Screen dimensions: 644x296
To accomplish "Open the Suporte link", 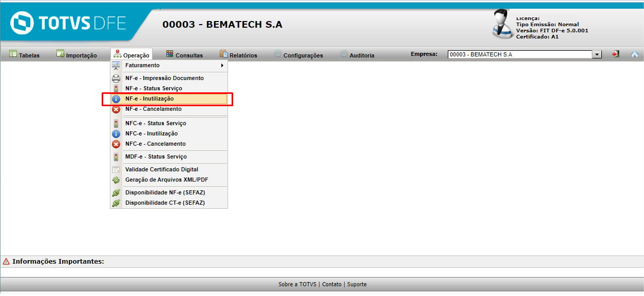I will [x=357, y=284].
